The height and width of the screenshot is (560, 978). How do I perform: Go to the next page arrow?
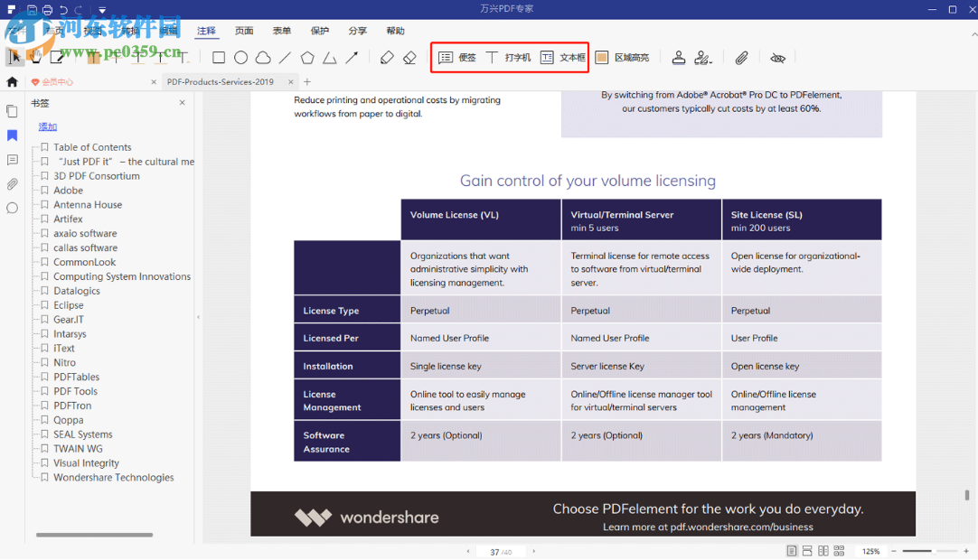tap(533, 551)
